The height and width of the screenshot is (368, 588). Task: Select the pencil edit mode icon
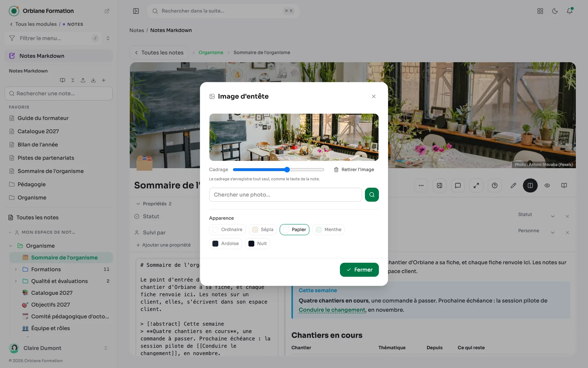click(513, 185)
